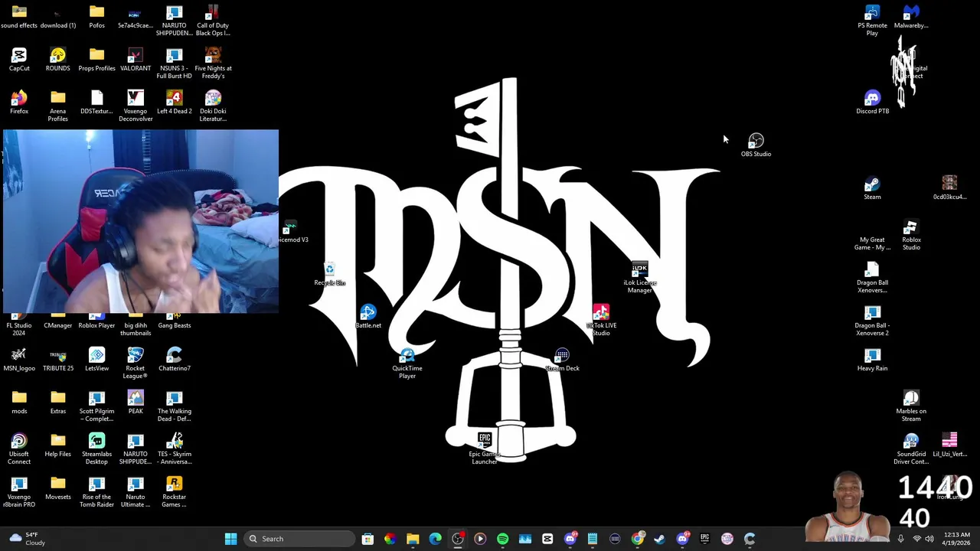
Task: Click the webcam video overlay
Action: pos(141,222)
